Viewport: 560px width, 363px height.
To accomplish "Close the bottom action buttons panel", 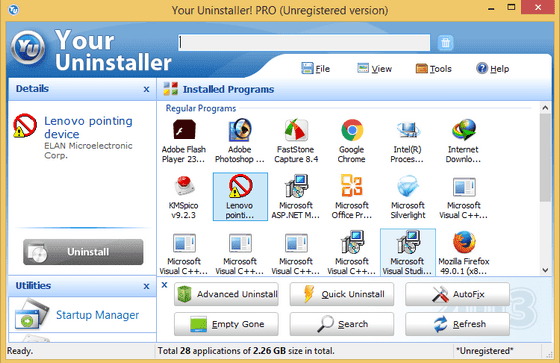I will point(164,285).
